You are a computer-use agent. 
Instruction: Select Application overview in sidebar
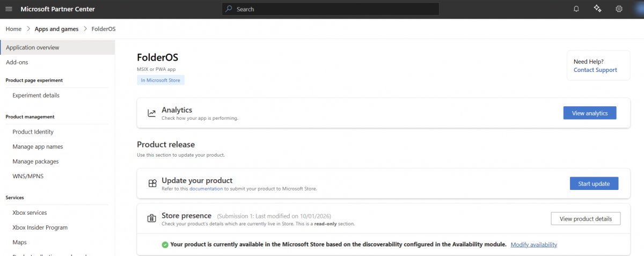click(x=57, y=48)
